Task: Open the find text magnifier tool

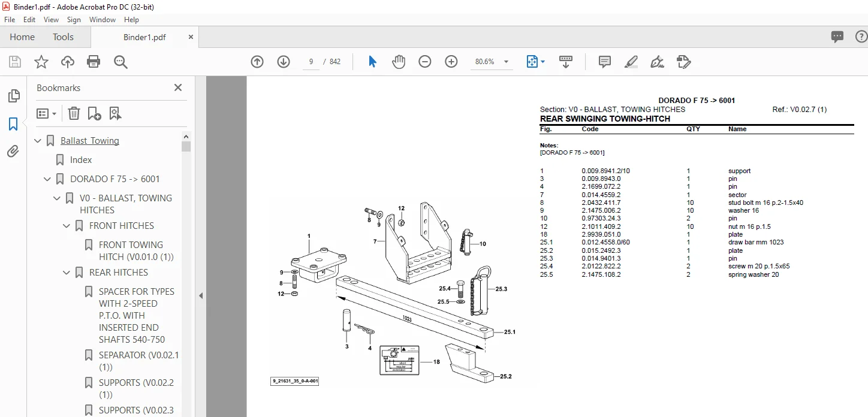Action: point(120,62)
